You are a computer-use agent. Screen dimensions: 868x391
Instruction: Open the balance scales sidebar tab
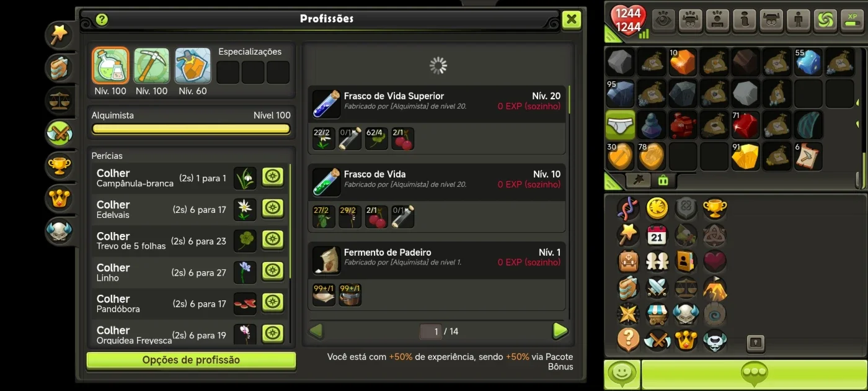60,99
